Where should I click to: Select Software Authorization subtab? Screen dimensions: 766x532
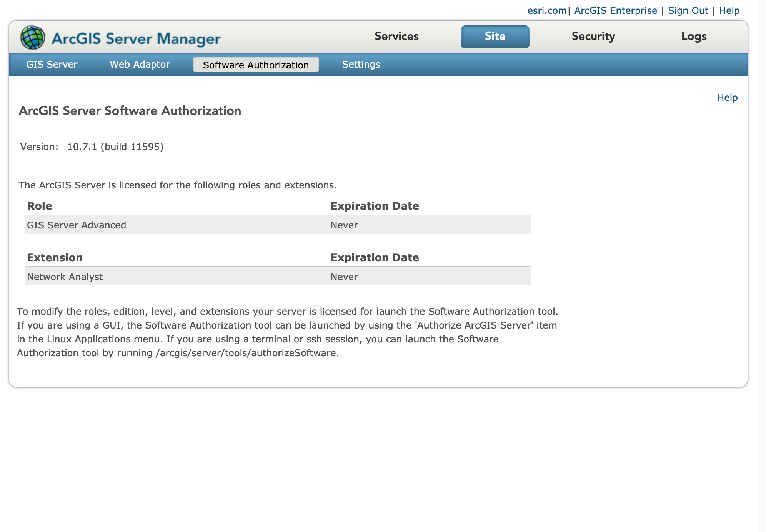click(x=256, y=65)
